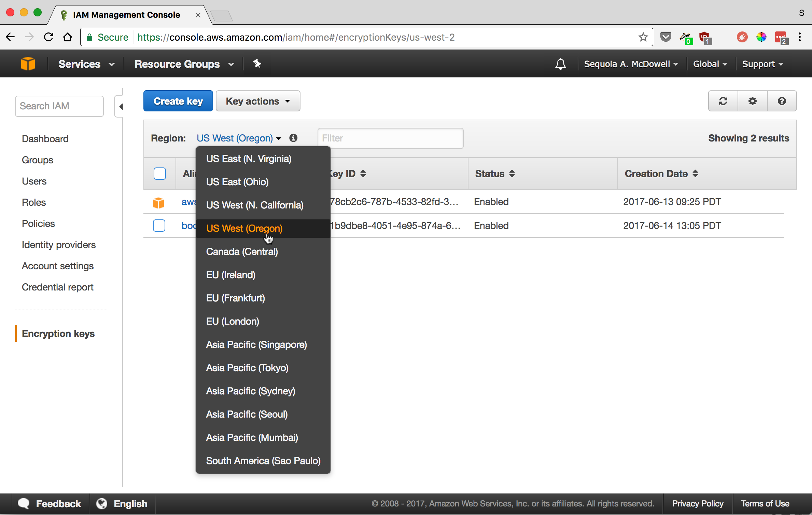Click the region info icon
Viewport: 812px width, 515px height.
293,138
